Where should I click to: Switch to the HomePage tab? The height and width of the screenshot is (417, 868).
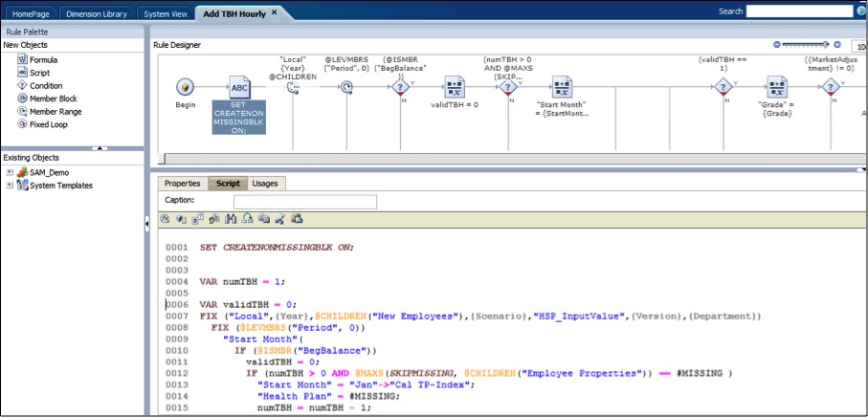(32, 13)
